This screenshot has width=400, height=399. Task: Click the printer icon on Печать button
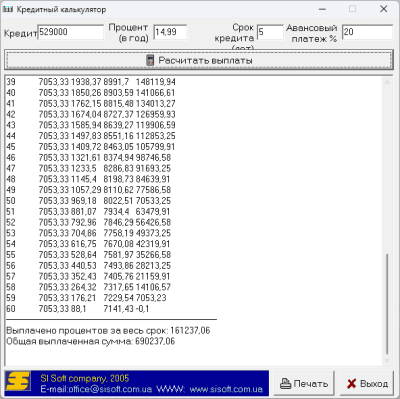(x=285, y=384)
